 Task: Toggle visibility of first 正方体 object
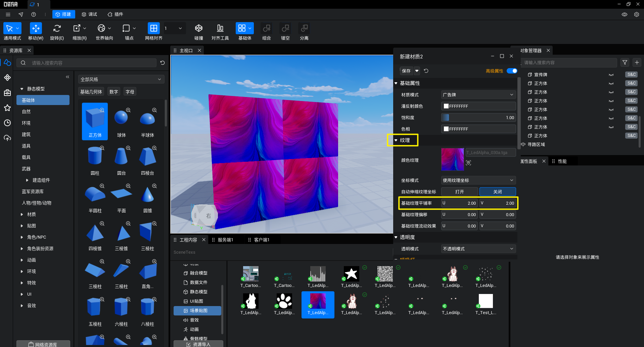tap(611, 84)
